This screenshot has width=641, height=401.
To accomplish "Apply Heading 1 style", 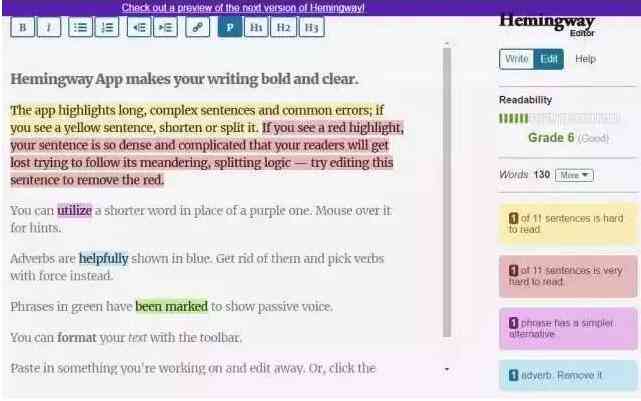I will pyautogui.click(x=256, y=27).
